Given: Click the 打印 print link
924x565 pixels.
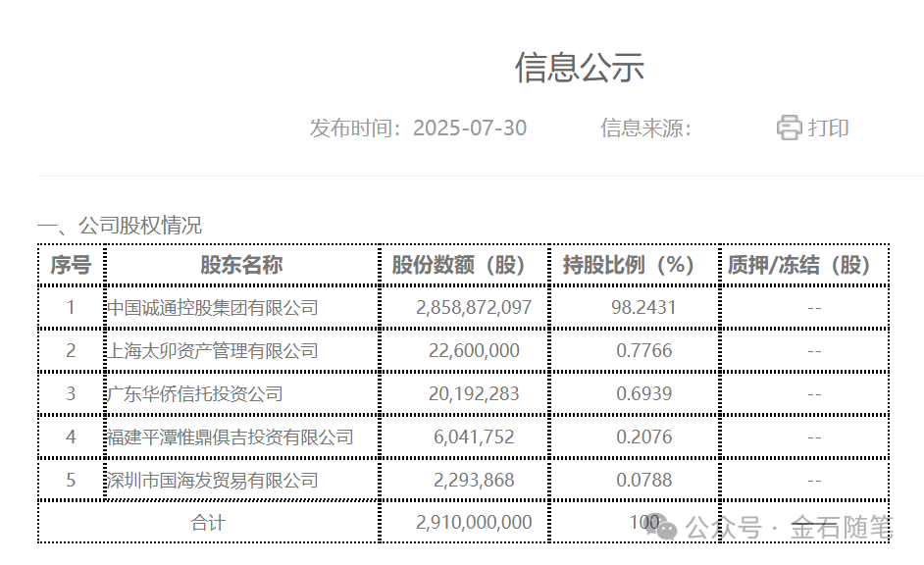Looking at the screenshot, I should coord(828,128).
